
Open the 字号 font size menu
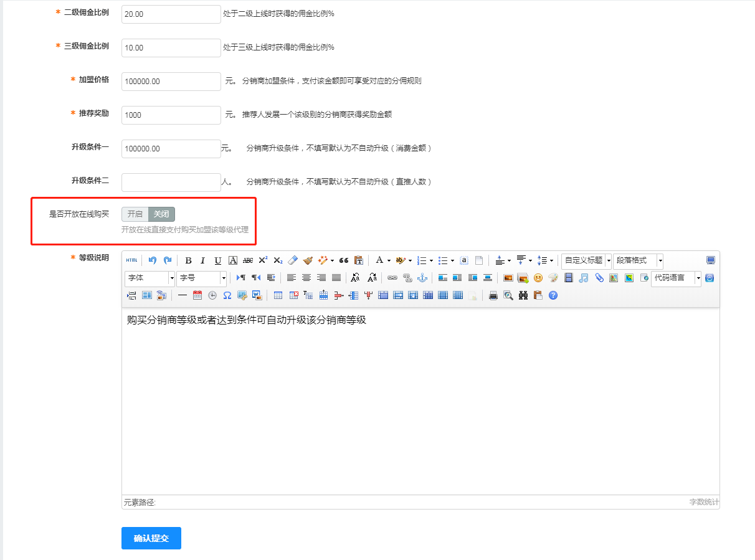tap(199, 278)
